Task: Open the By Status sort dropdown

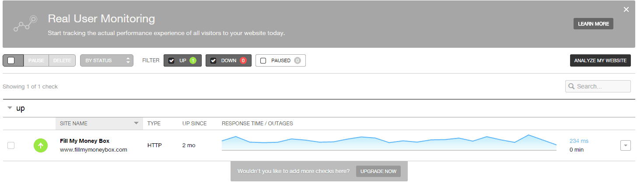Action: point(106,60)
